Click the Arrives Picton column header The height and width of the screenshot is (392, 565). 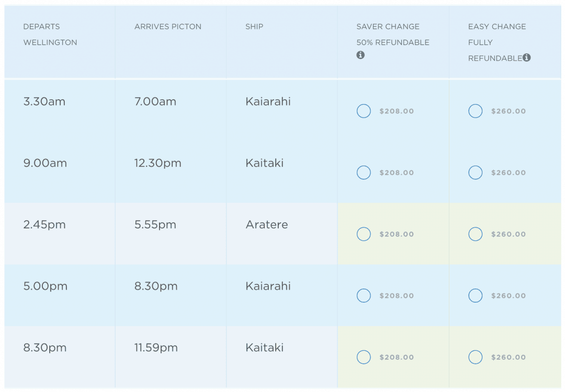pos(167,27)
